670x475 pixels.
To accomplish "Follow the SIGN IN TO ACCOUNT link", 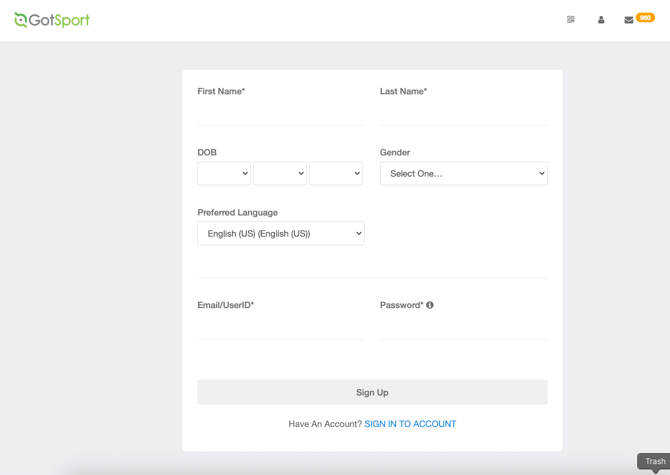I will coord(410,424).
